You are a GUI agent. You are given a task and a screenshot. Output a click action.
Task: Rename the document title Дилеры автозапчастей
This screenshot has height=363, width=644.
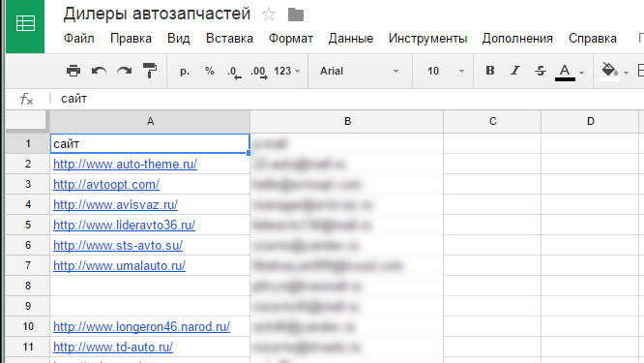click(157, 14)
